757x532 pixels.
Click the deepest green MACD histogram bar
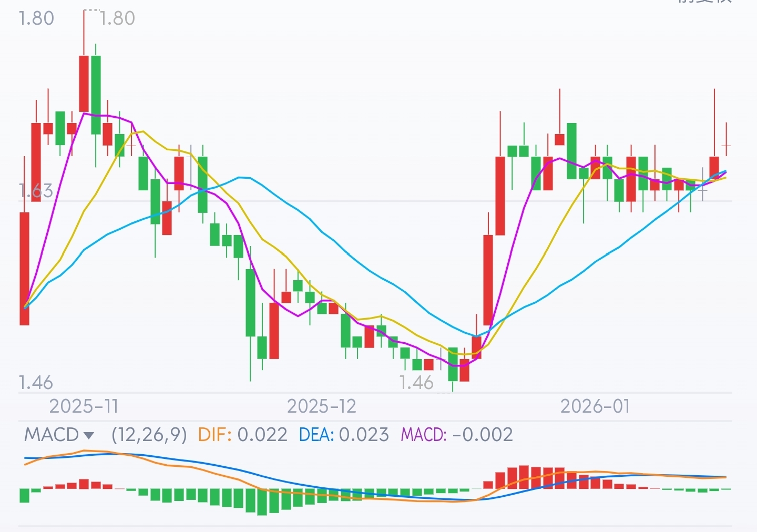[x=262, y=502]
